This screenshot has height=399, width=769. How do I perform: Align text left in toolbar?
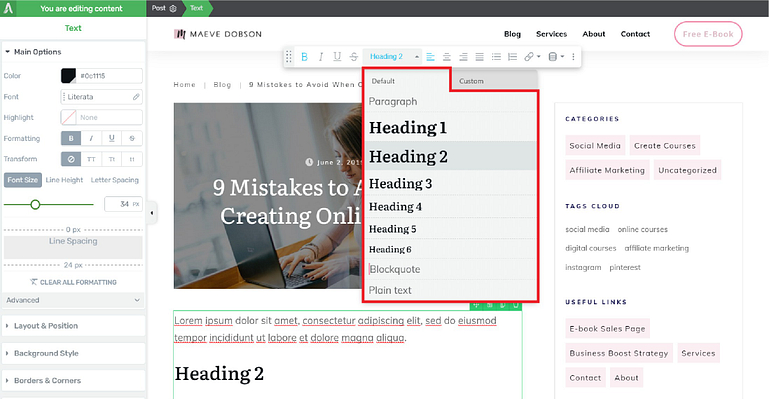431,57
